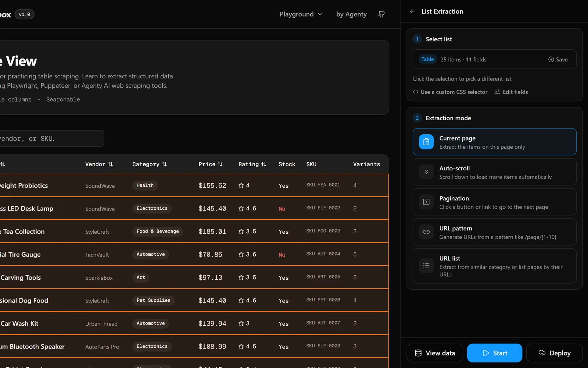Image resolution: width=588 pixels, height=368 pixels.
Task: Sort table by Category column arrows
Action: 164,164
